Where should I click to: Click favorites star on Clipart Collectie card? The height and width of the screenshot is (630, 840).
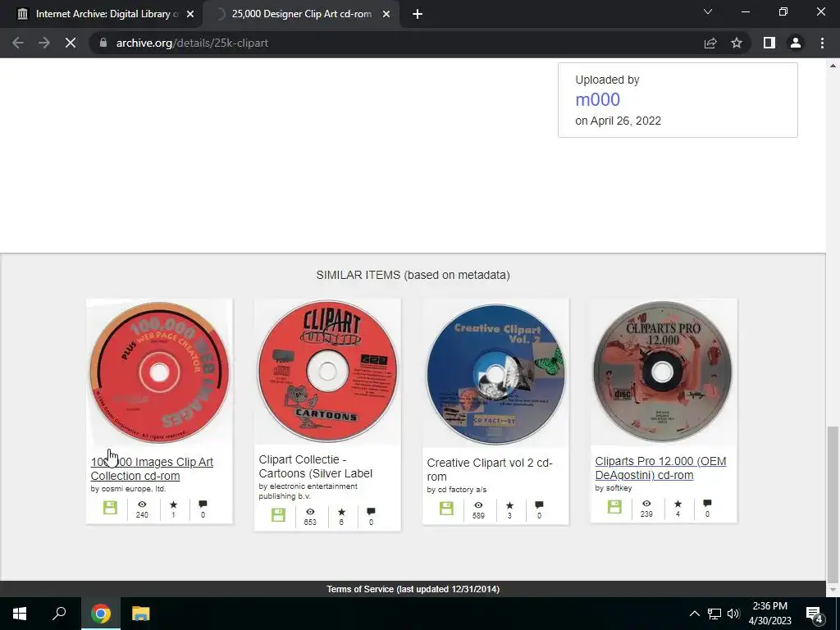(341, 512)
